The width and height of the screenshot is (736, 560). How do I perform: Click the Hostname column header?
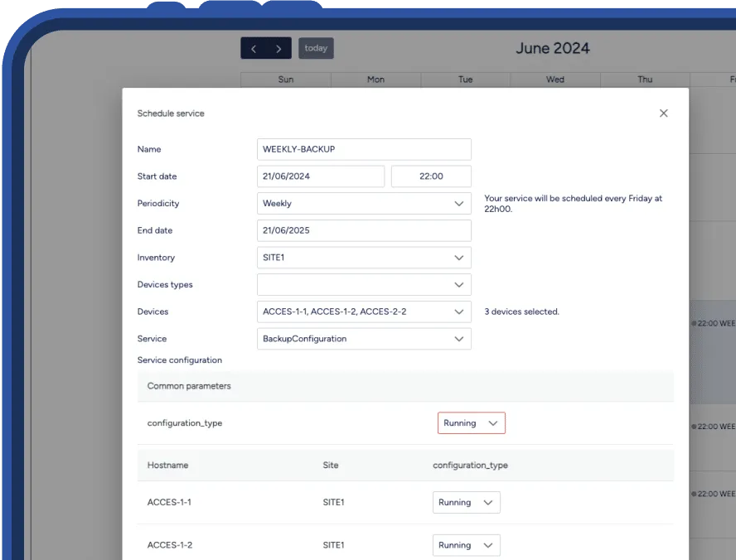167,466
